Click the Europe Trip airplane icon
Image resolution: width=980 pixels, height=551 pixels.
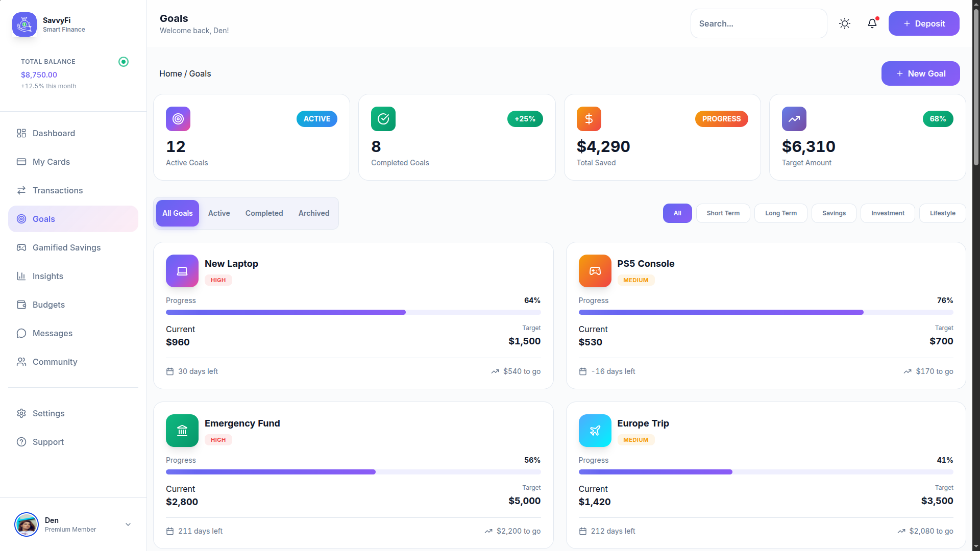point(595,431)
